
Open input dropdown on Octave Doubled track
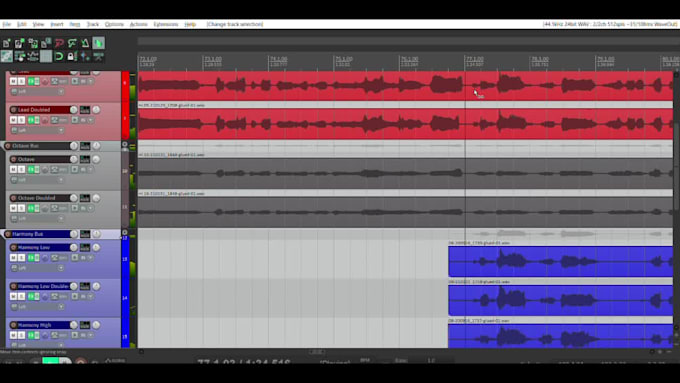click(x=37, y=219)
